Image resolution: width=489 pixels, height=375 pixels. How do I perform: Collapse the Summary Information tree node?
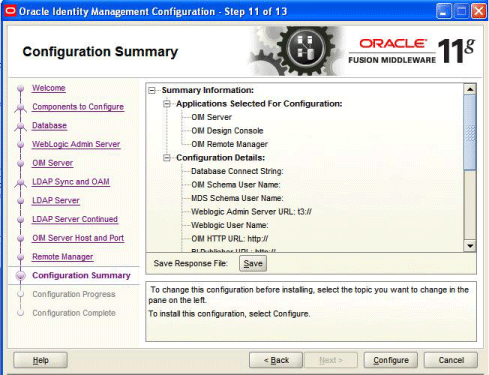pyautogui.click(x=152, y=90)
